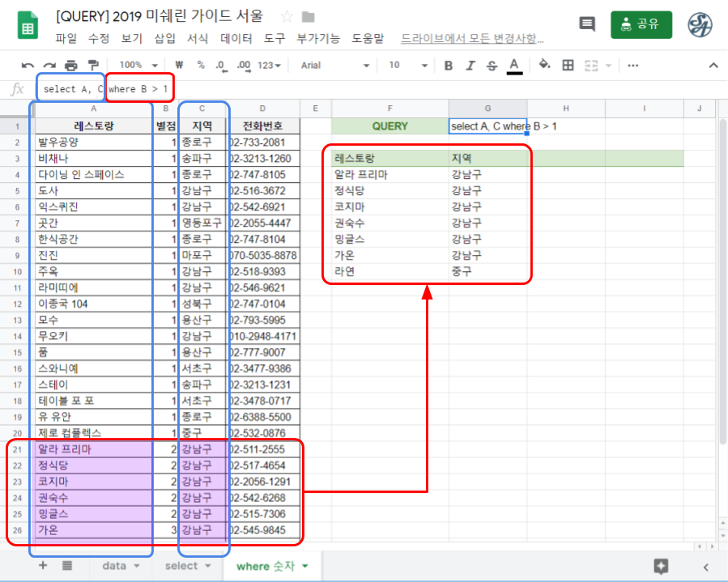Switch to the 'data' sheet tab
Screen dimensions: 728x582
coord(116,566)
